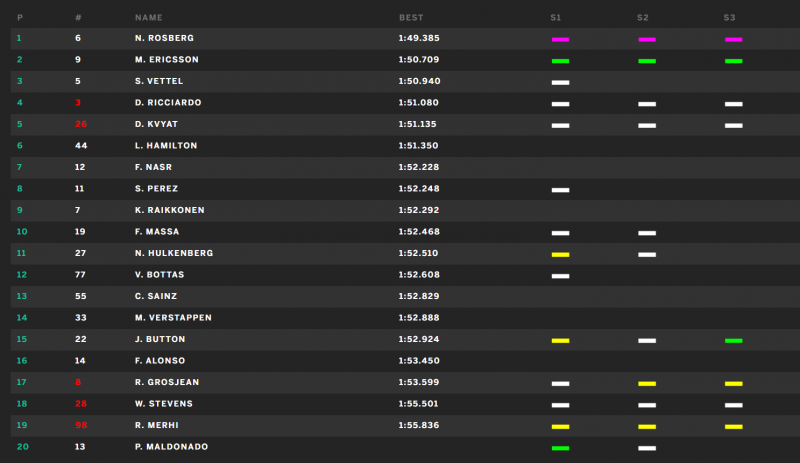The image size is (800, 463).
Task: Click Maldonado's green S1 sector indicator
Action: pyautogui.click(x=560, y=448)
